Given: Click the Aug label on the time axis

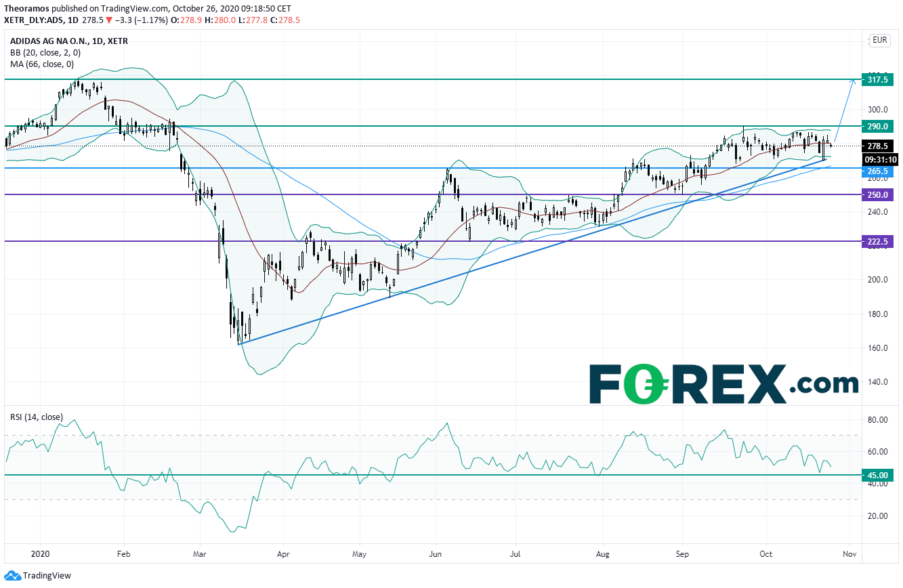Looking at the screenshot, I should click(602, 553).
